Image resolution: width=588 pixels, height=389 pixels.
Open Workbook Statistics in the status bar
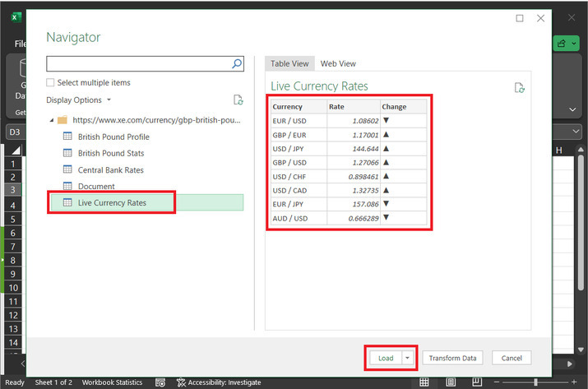[x=112, y=382]
